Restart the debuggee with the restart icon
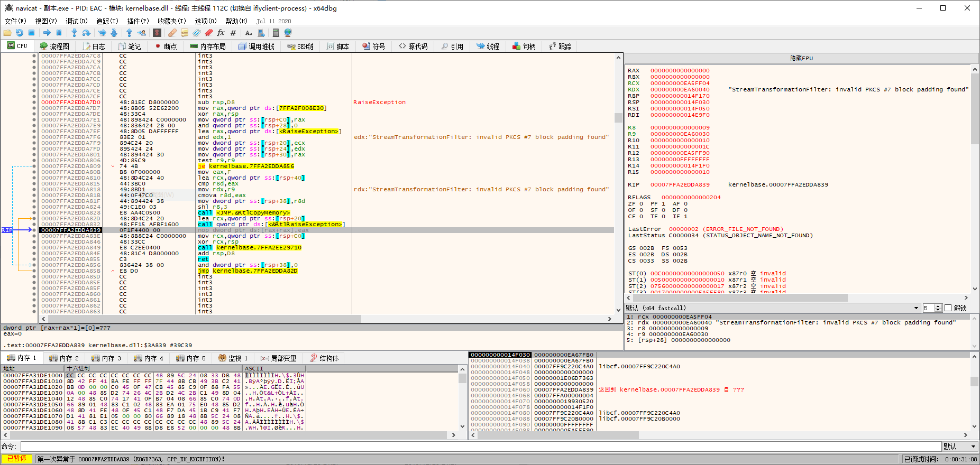This screenshot has width=980, height=465. [20, 33]
